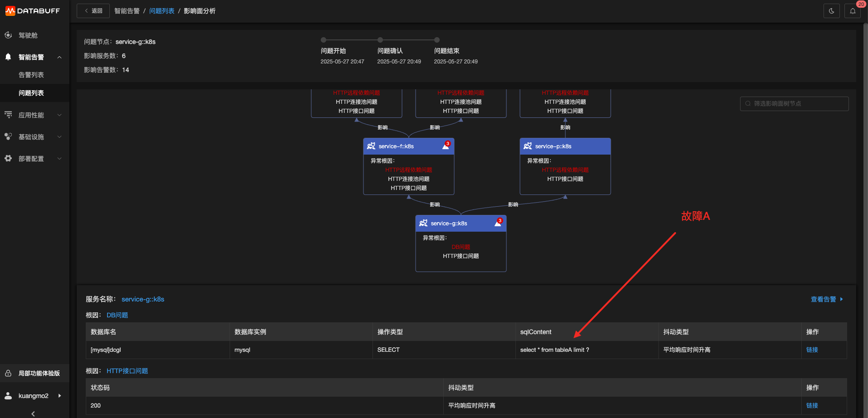Click the DATABUFF logo
The height and width of the screenshot is (418, 868).
pyautogui.click(x=33, y=11)
